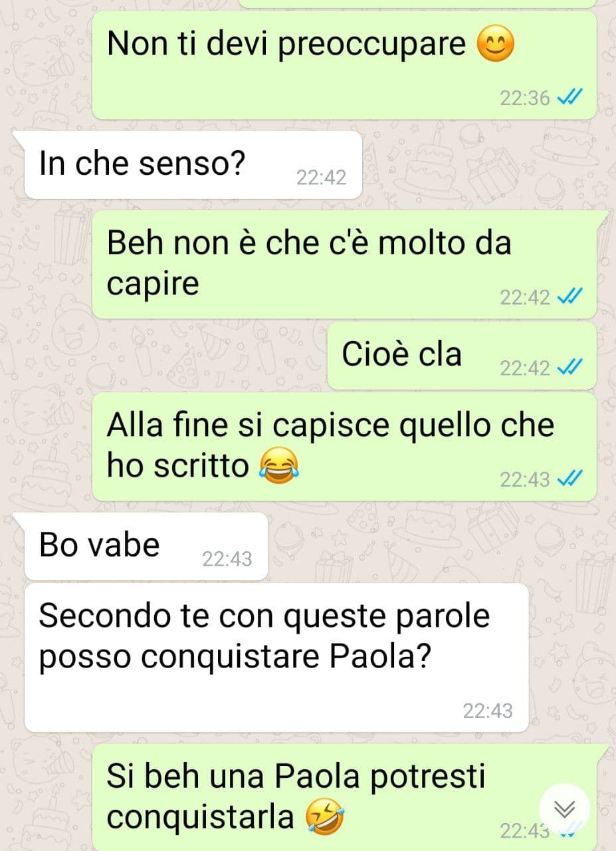This screenshot has height=851, width=616.
Task: Tap the smiling emoji after 'Non ti devi preoccupare'
Action: pyautogui.click(x=496, y=45)
